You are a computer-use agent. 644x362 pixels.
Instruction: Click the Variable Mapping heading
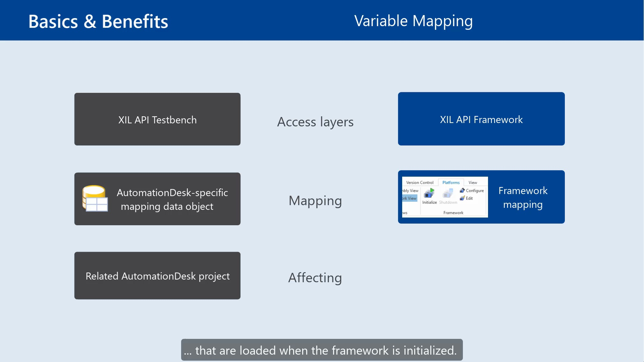(x=414, y=21)
